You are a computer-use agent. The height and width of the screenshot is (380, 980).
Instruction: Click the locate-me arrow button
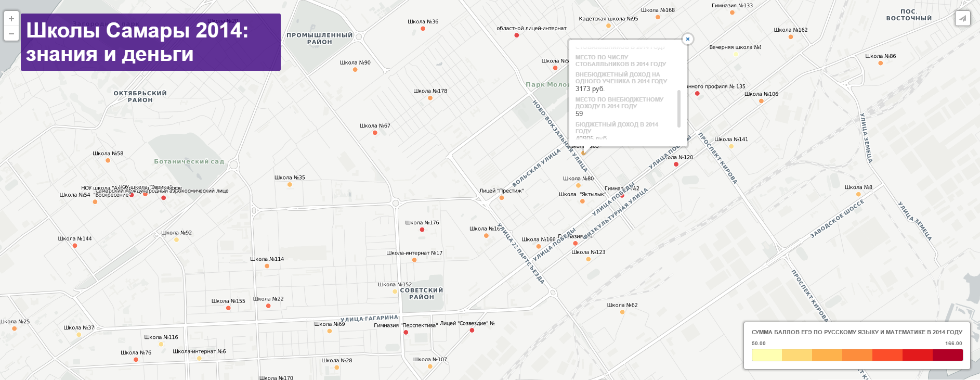click(x=963, y=18)
